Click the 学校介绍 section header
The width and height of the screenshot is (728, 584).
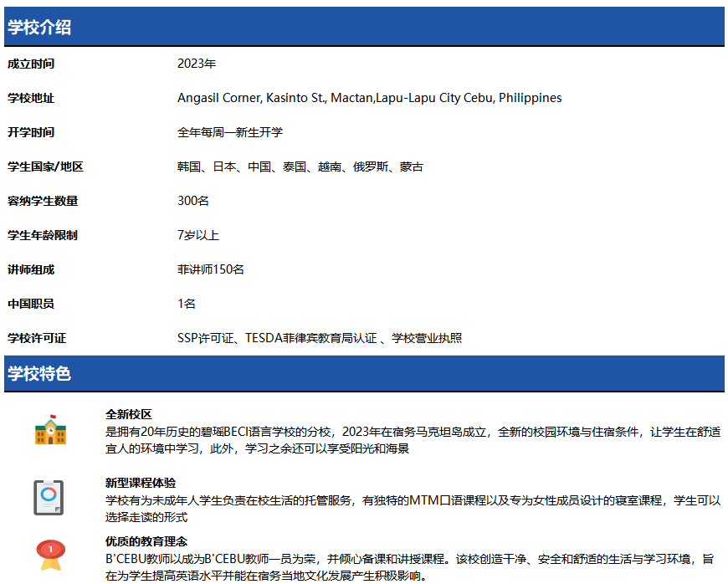coord(39,27)
